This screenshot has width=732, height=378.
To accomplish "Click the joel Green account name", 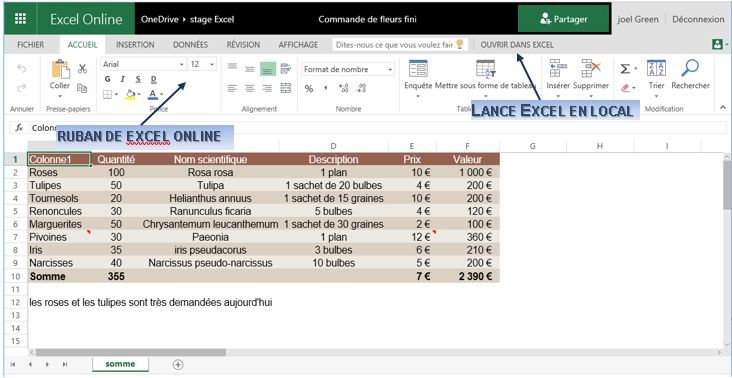I will click(x=638, y=19).
